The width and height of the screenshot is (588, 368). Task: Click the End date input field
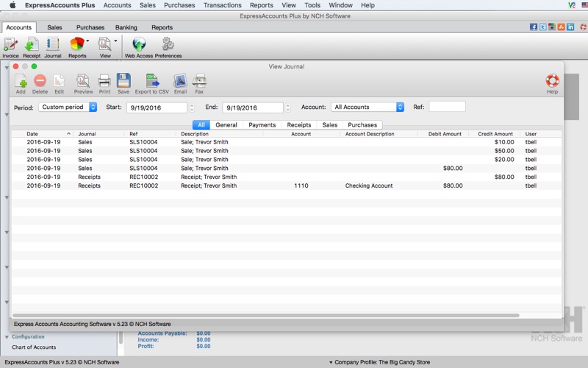pos(252,107)
